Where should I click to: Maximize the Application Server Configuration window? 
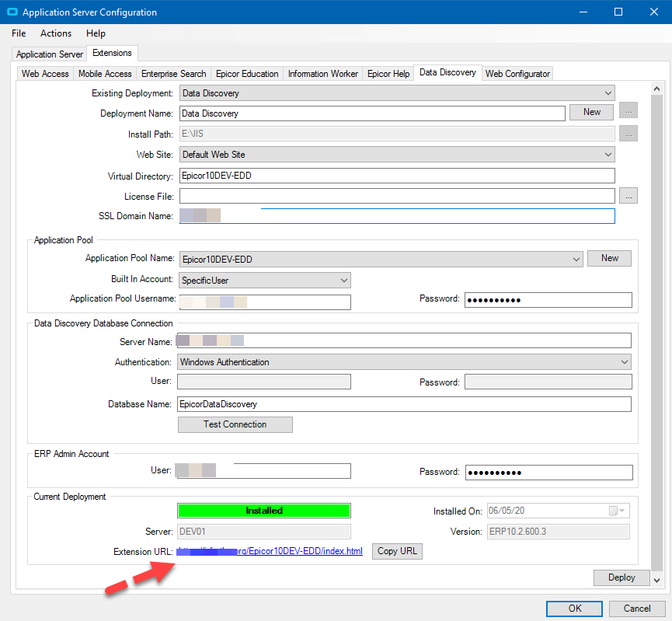618,12
